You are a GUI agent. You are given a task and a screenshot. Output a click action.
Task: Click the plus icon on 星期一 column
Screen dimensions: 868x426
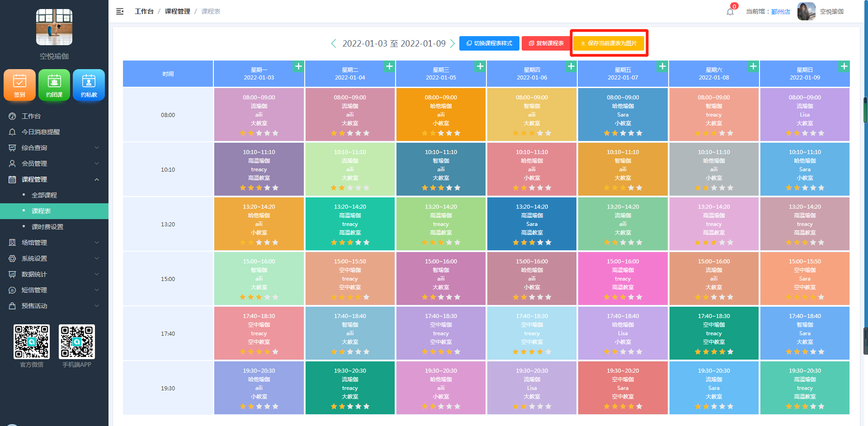tap(298, 66)
